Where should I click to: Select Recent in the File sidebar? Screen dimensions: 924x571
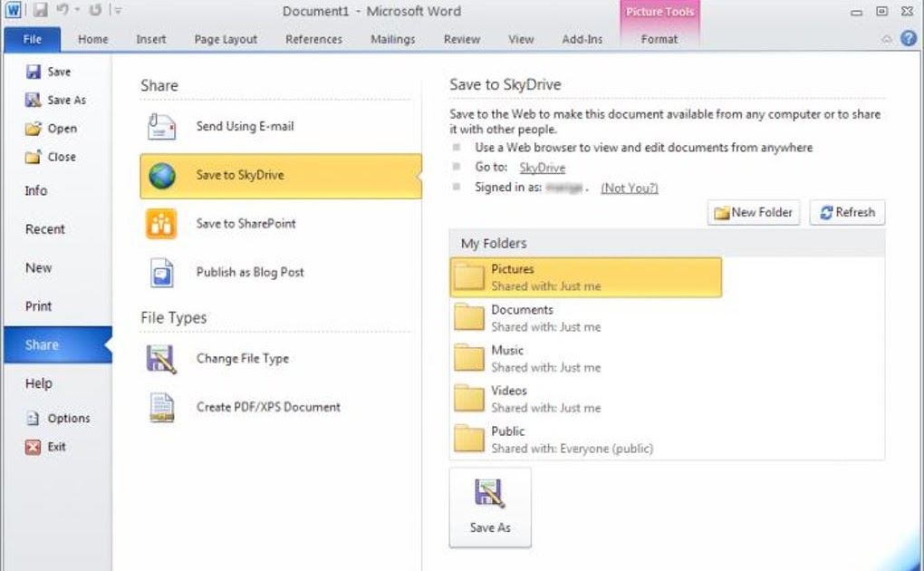44,229
